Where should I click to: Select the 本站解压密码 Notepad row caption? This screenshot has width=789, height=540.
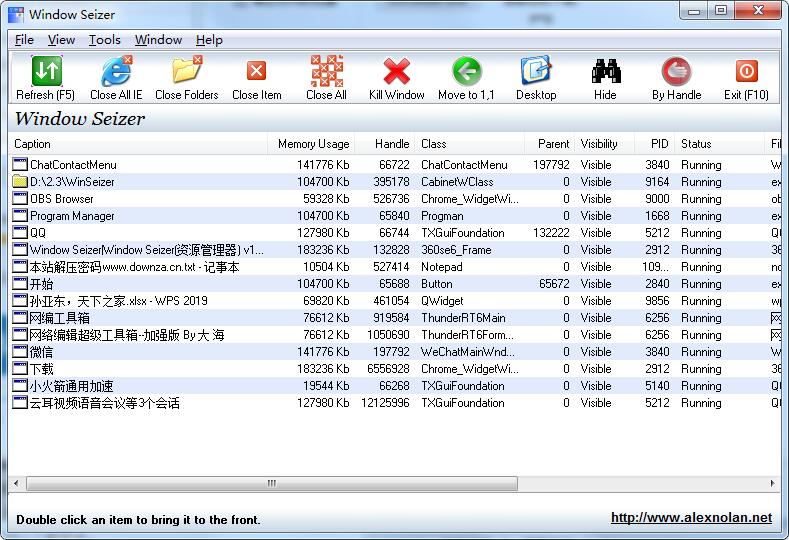pyautogui.click(x=134, y=267)
